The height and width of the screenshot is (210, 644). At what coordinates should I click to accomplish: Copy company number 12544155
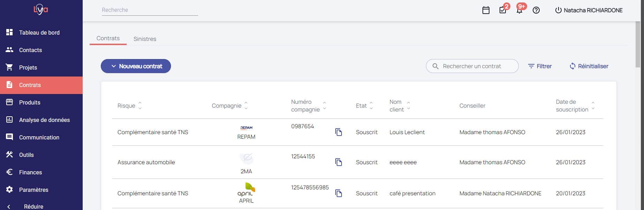coord(338,162)
